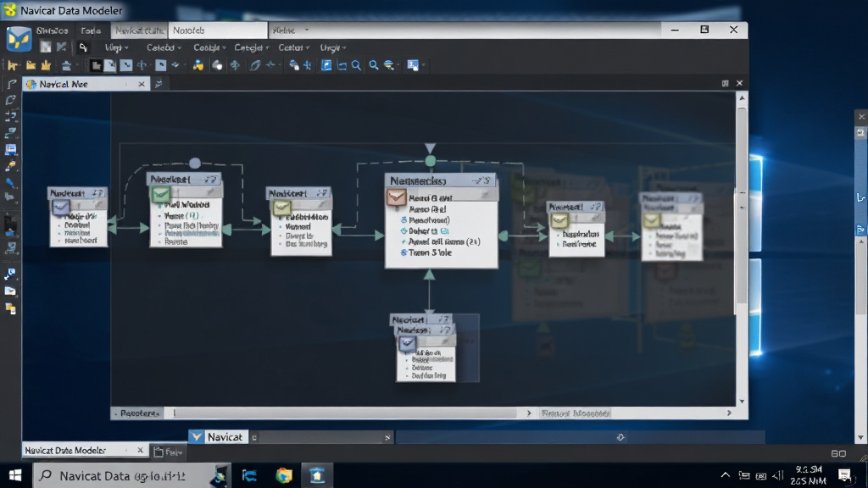868x488 pixels.
Task: Close the Navicat Data Modeler bottom tab
Action: pyautogui.click(x=140, y=451)
